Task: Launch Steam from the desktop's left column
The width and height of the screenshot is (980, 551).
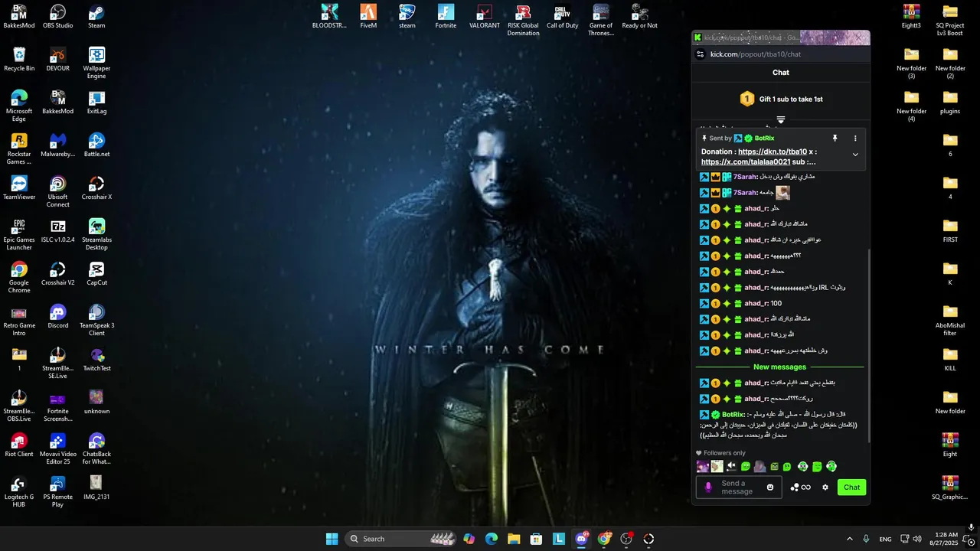Action: click(x=96, y=17)
